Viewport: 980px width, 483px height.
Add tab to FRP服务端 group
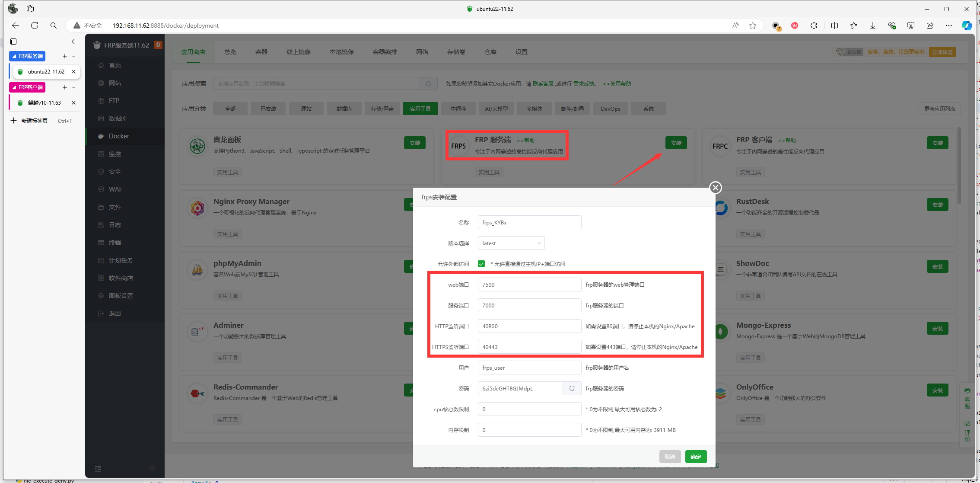(65, 56)
